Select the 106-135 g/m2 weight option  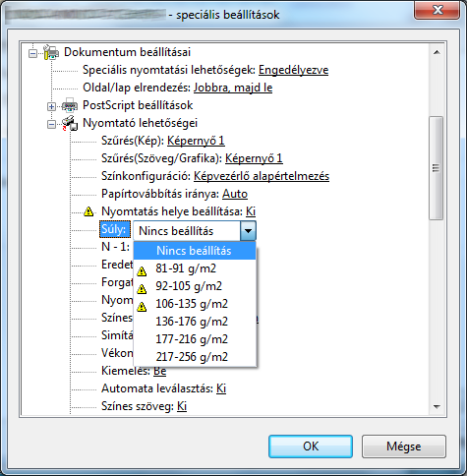point(195,304)
